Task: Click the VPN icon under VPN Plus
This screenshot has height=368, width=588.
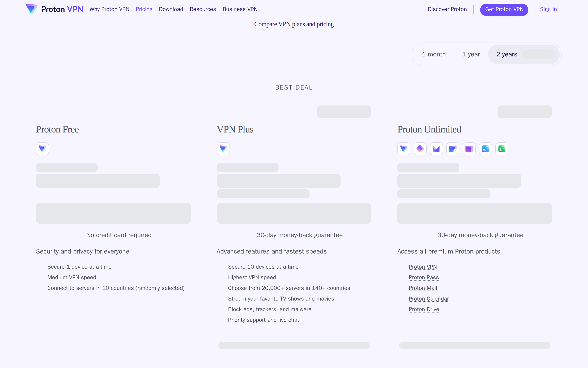Action: coord(223,149)
